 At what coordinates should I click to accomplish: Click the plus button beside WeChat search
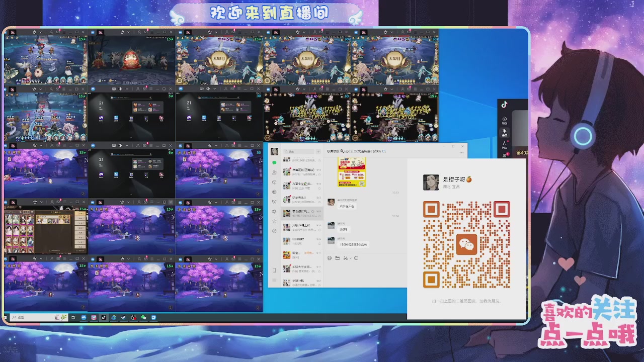point(318,151)
